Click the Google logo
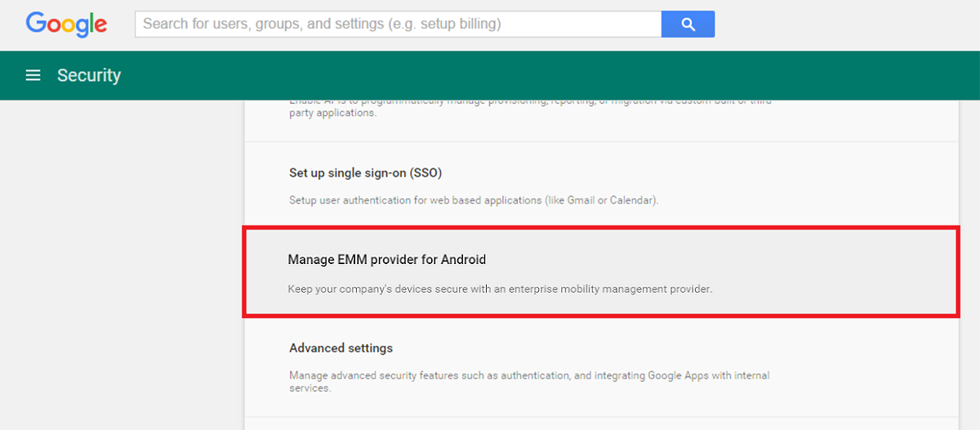The width and height of the screenshot is (980, 430). pos(66,24)
